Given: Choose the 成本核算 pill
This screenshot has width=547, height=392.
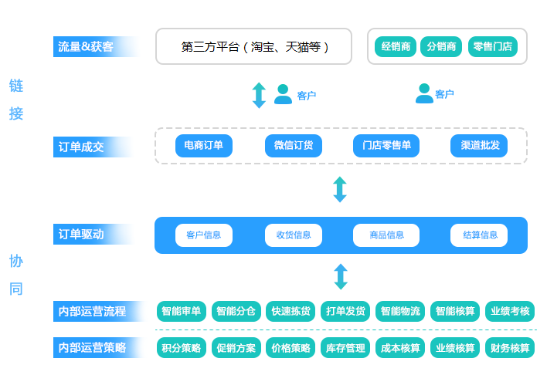Looking at the screenshot, I should (400, 347).
